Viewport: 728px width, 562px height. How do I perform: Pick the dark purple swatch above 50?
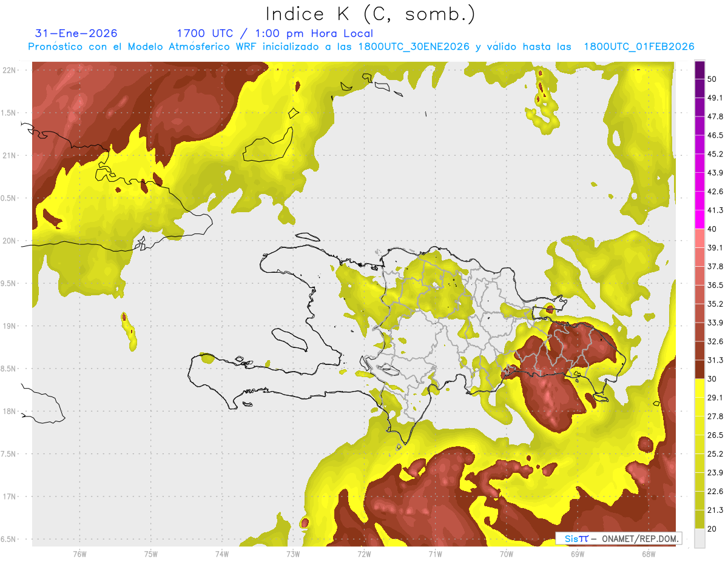click(x=699, y=70)
